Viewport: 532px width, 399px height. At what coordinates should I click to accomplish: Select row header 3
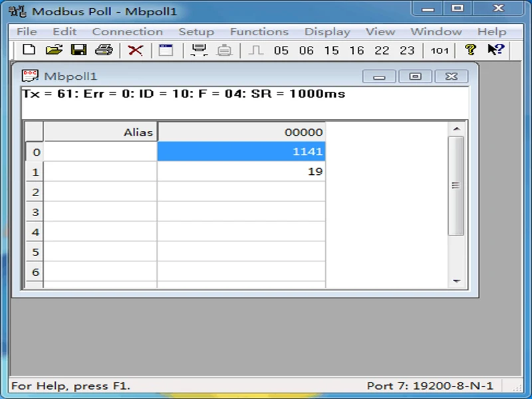pos(35,211)
